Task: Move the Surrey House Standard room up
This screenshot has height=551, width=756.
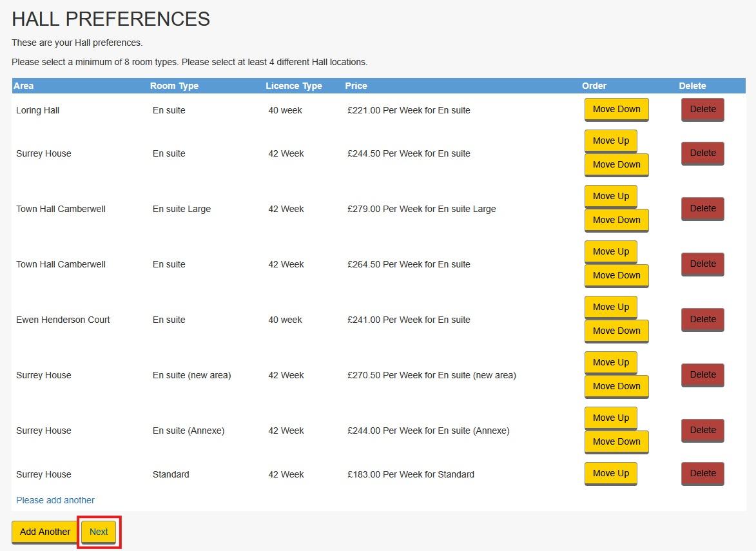Action: (x=610, y=473)
